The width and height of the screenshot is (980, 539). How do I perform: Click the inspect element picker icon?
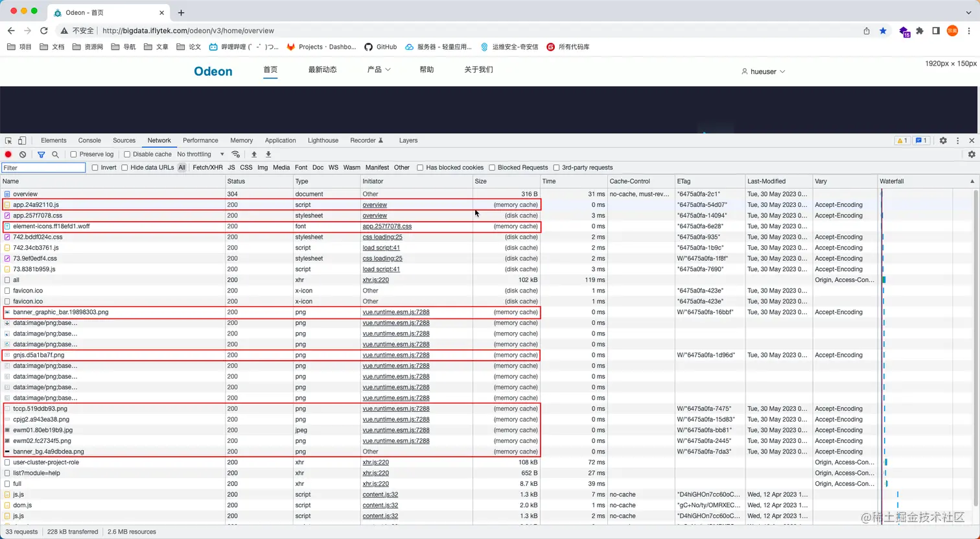click(x=8, y=141)
